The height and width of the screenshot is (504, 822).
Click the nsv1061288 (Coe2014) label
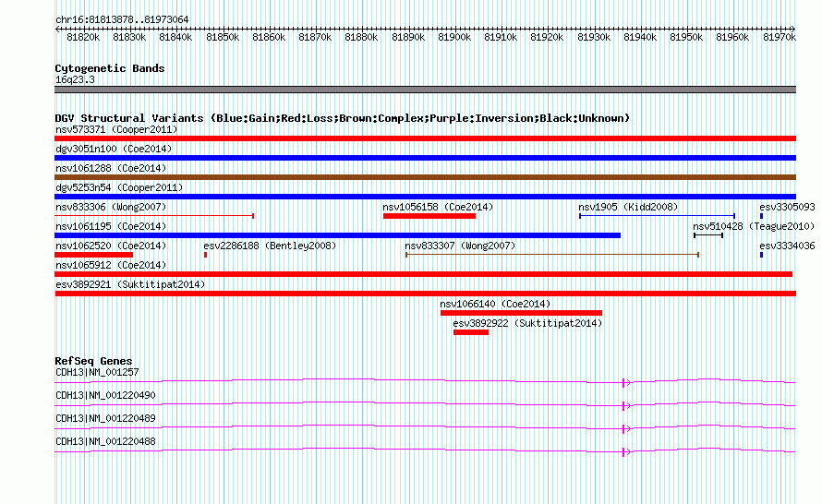pos(111,168)
